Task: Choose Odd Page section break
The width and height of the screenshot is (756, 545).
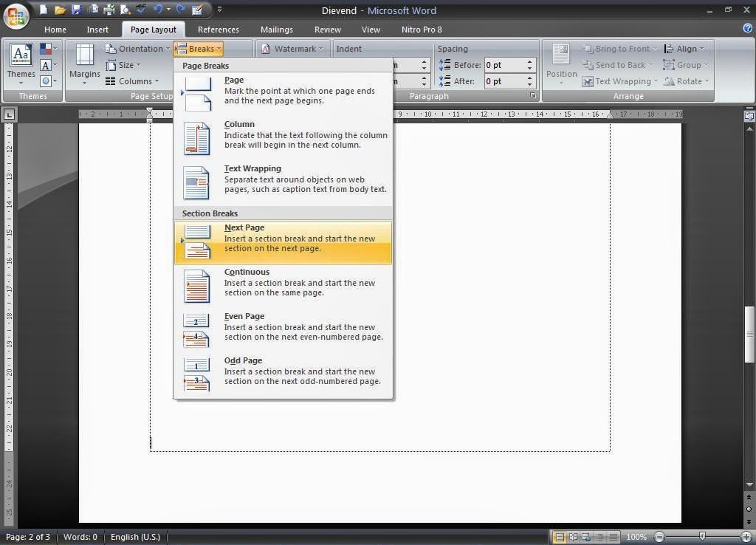Action: click(x=283, y=376)
